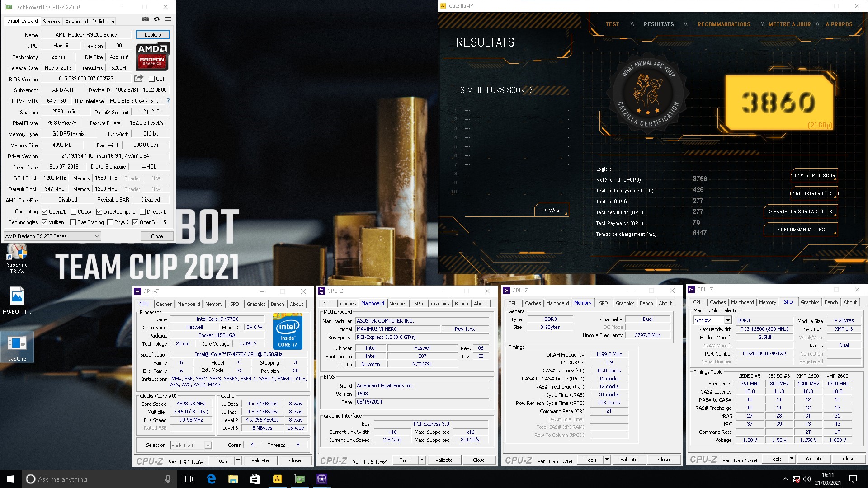Click the GPU-Z refresh icon
This screenshot has width=868, height=488.
coord(156,19)
